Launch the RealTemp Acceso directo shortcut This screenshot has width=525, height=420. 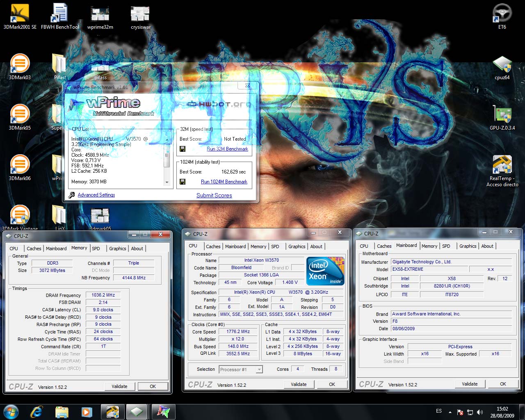(502, 170)
